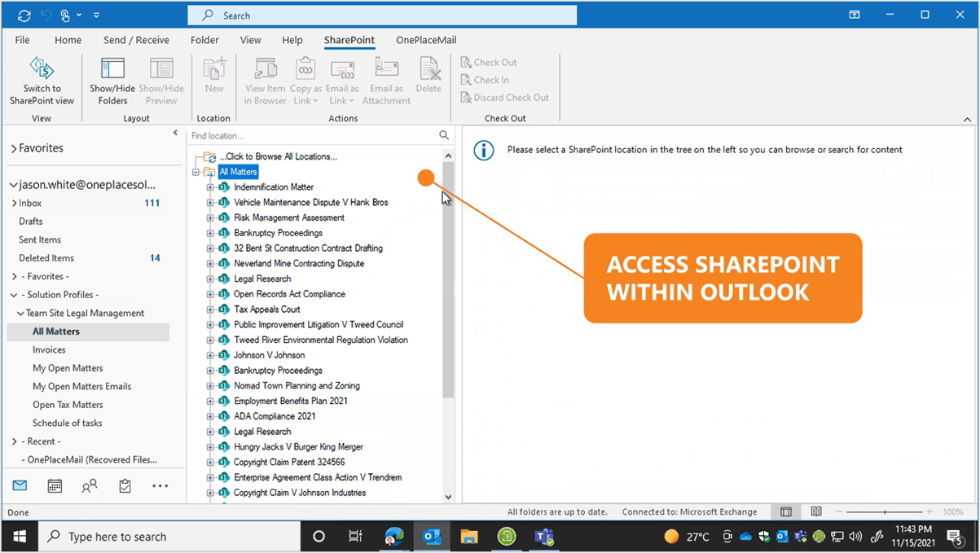Select My Open Matters folder
Viewport: 980px width, 553px height.
tap(68, 368)
